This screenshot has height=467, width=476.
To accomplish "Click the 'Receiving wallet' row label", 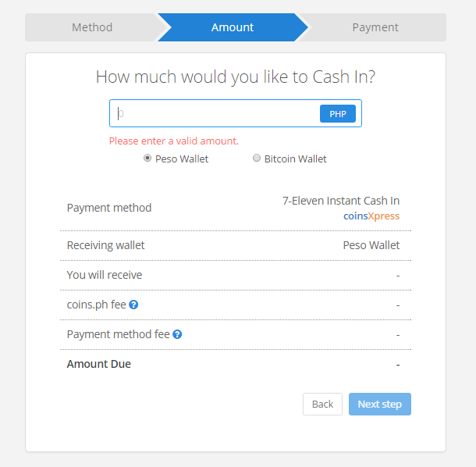I will coord(105,245).
